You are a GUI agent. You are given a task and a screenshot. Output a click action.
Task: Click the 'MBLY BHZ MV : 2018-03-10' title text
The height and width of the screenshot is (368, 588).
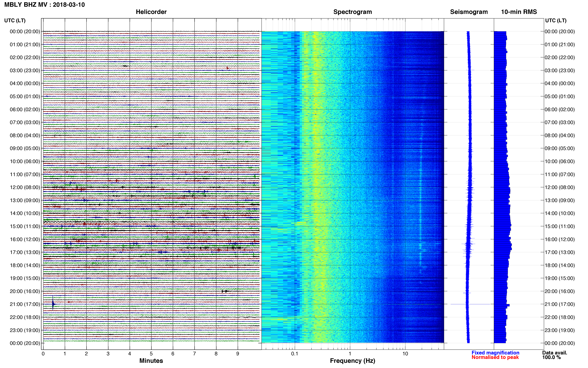click(x=45, y=5)
